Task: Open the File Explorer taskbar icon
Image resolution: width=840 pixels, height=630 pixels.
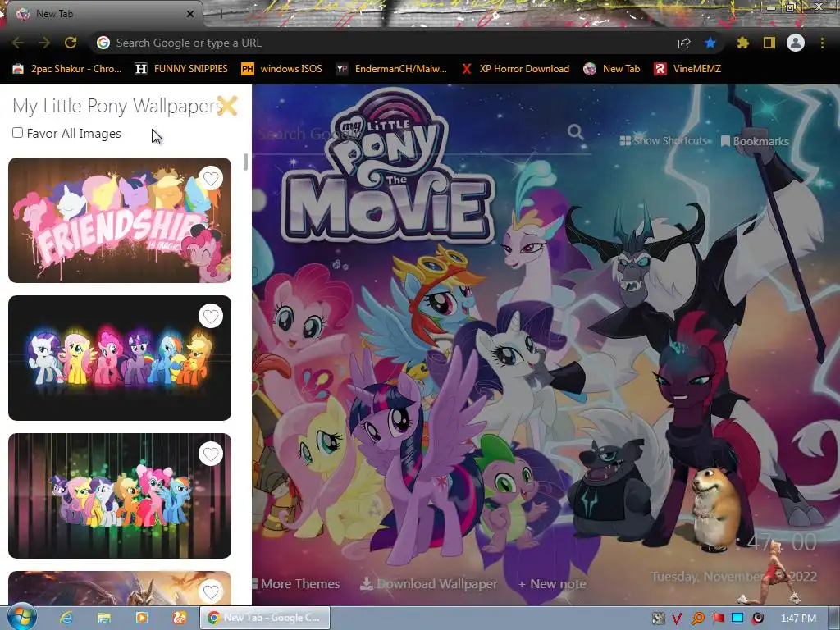Action: tap(104, 619)
